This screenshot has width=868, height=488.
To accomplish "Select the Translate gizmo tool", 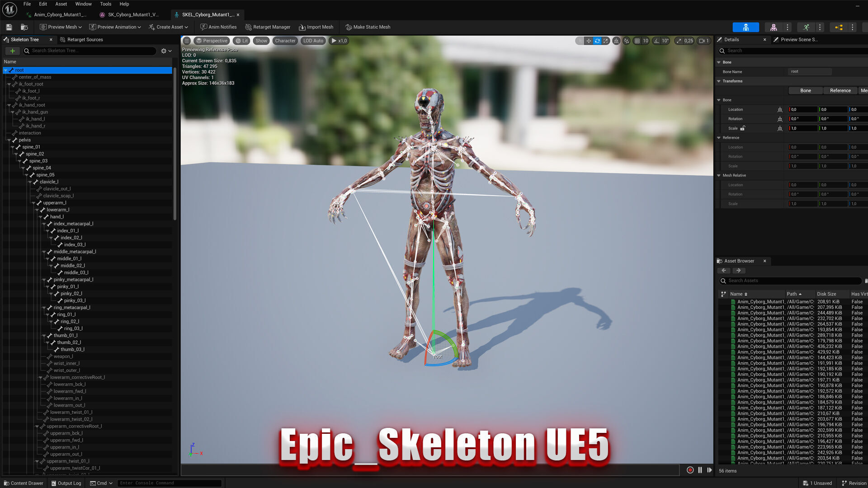I will pos(588,41).
